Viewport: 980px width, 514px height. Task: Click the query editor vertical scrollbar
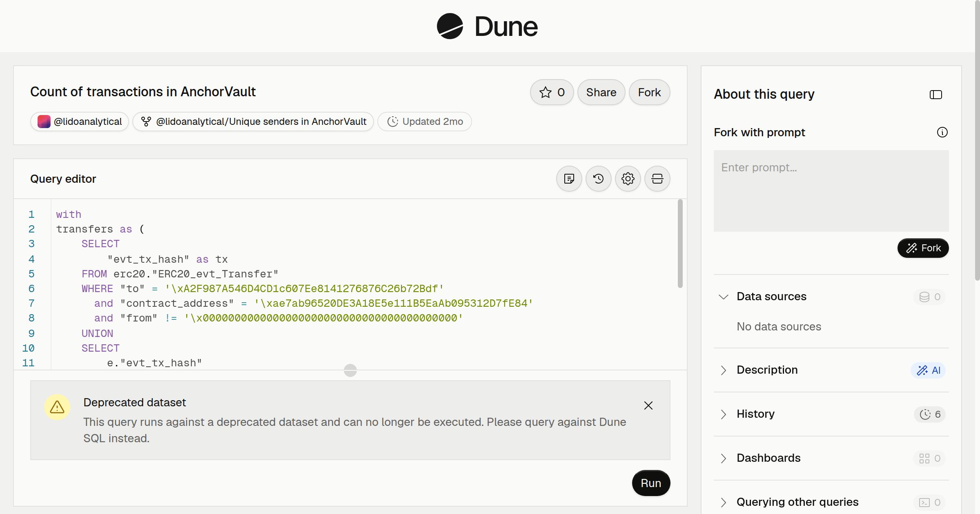point(680,244)
